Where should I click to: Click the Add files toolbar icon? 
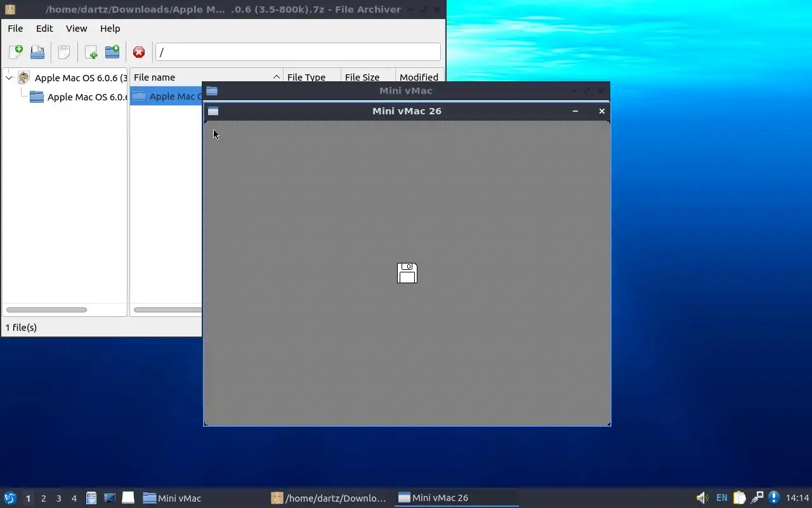click(x=91, y=52)
